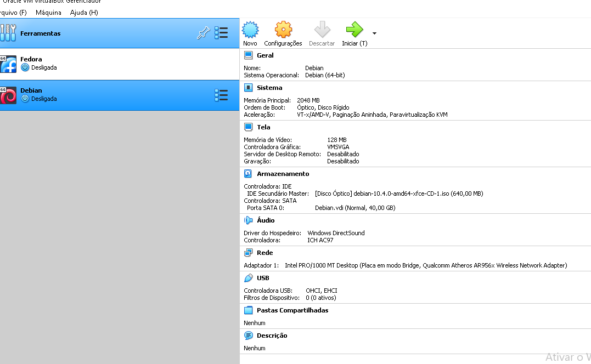Select the Fedora machine name
Screen dimensions: 591x364
click(x=31, y=59)
